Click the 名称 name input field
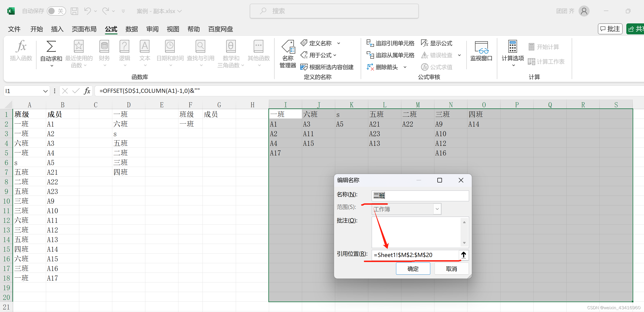This screenshot has width=644, height=312. coord(420,196)
